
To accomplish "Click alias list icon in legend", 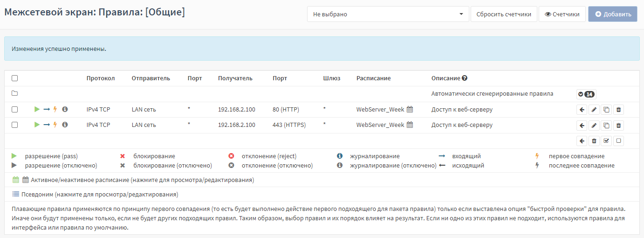I will tap(16, 194).
